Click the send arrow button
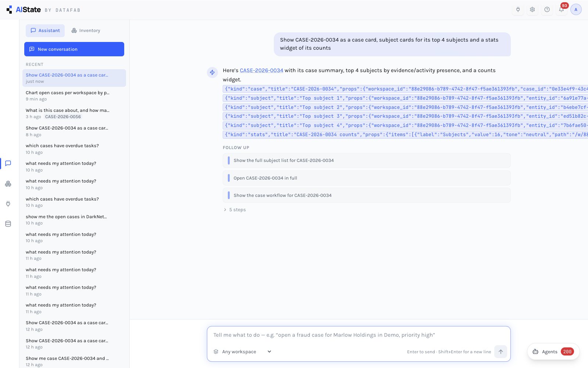 (x=501, y=351)
